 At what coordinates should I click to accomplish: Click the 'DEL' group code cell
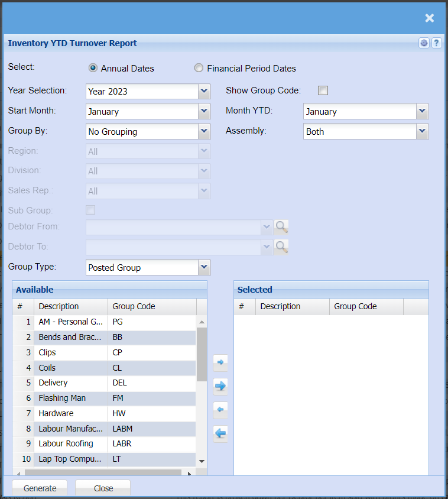[152, 383]
